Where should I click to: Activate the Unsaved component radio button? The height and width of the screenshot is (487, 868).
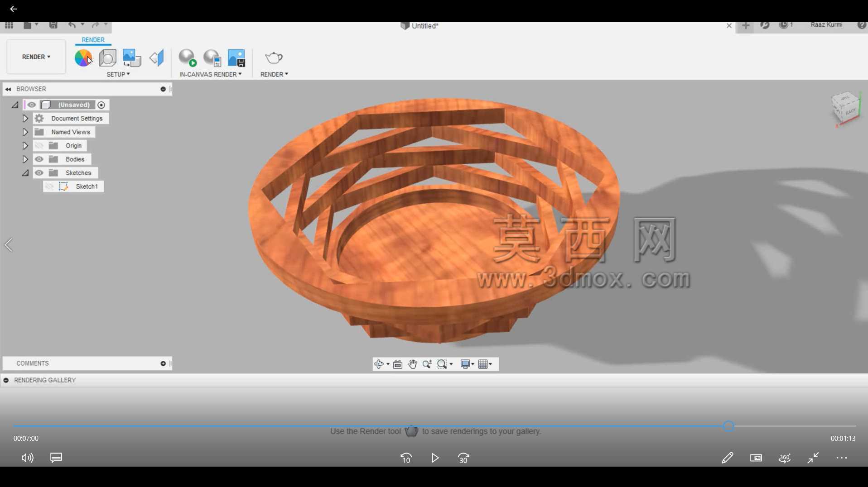click(x=101, y=105)
